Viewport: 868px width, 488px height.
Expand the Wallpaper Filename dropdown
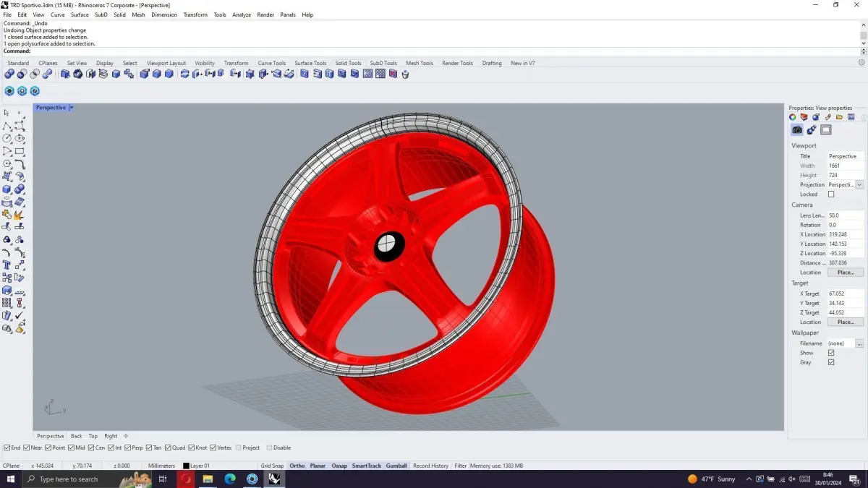(x=860, y=343)
